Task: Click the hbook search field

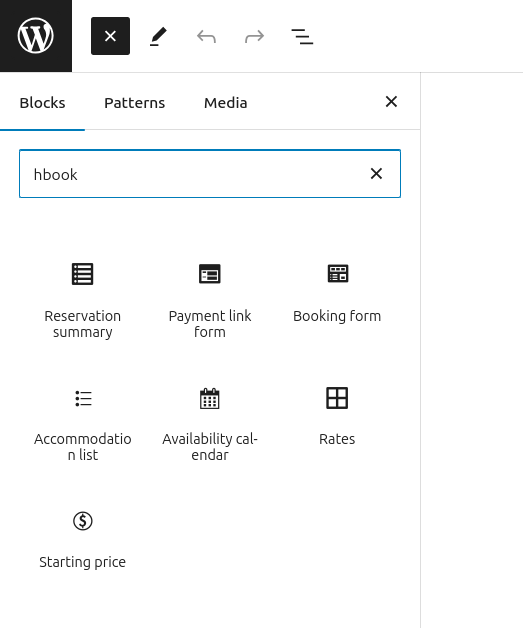Action: (196, 174)
